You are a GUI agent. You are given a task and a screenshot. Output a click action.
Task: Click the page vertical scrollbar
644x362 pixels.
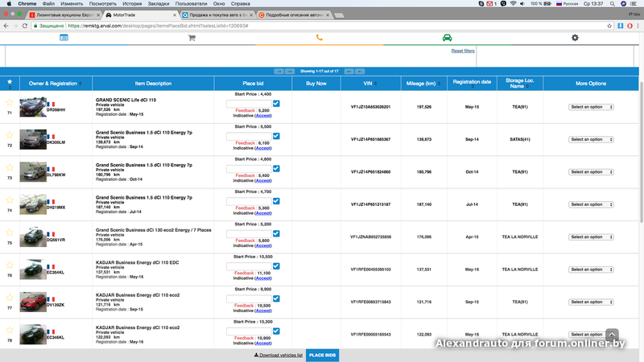(642, 152)
